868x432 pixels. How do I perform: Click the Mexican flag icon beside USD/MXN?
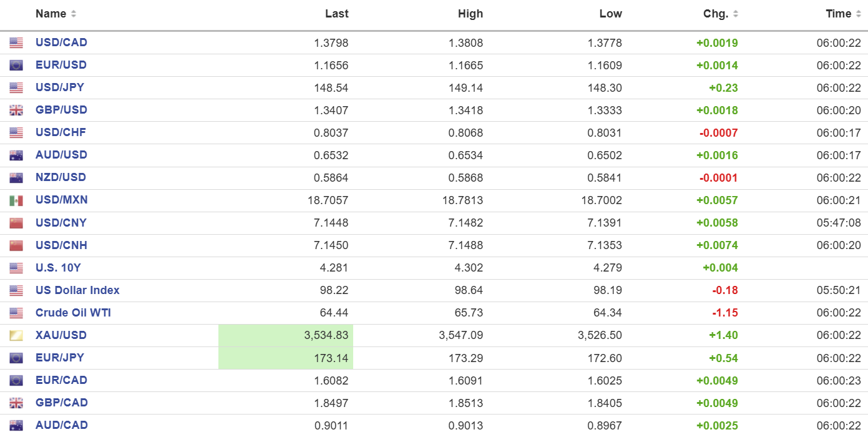point(16,200)
